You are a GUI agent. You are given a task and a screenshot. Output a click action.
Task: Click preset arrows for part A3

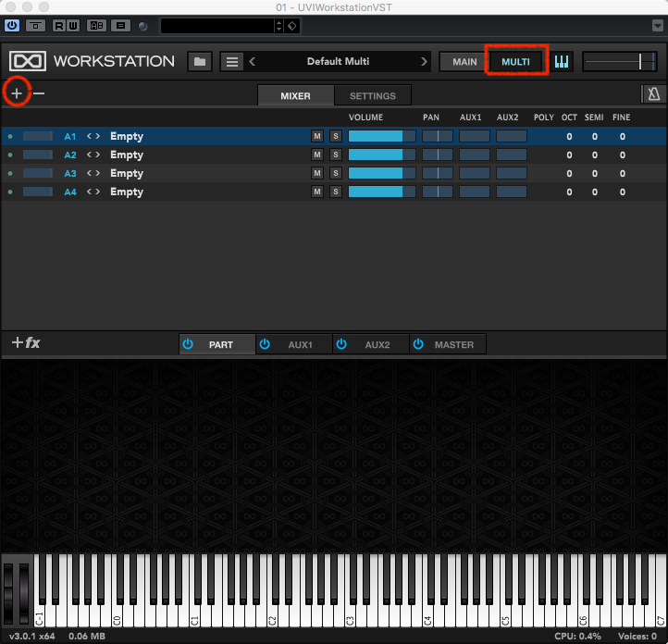(93, 173)
